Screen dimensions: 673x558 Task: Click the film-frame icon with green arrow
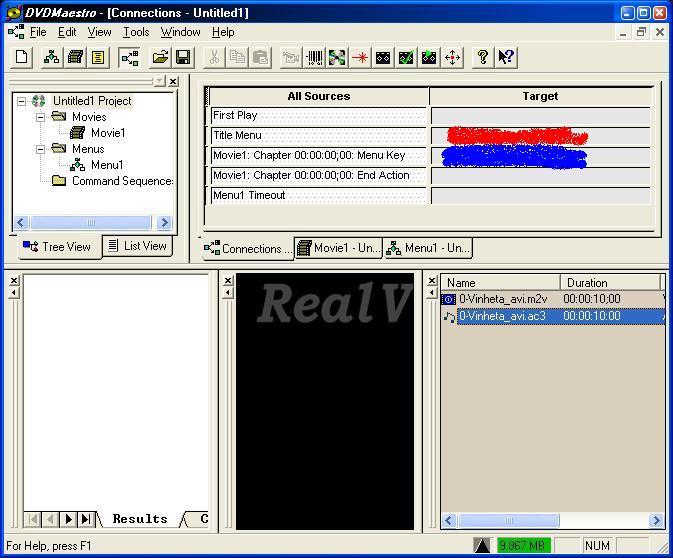429,57
